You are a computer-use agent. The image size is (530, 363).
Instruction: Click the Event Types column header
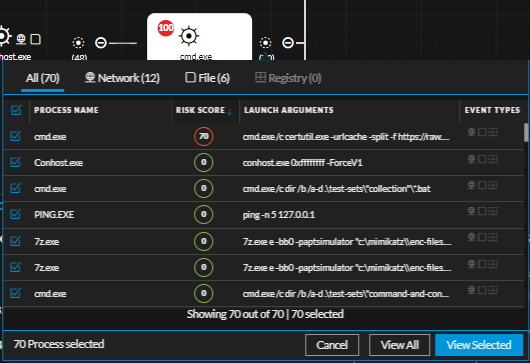tap(492, 110)
